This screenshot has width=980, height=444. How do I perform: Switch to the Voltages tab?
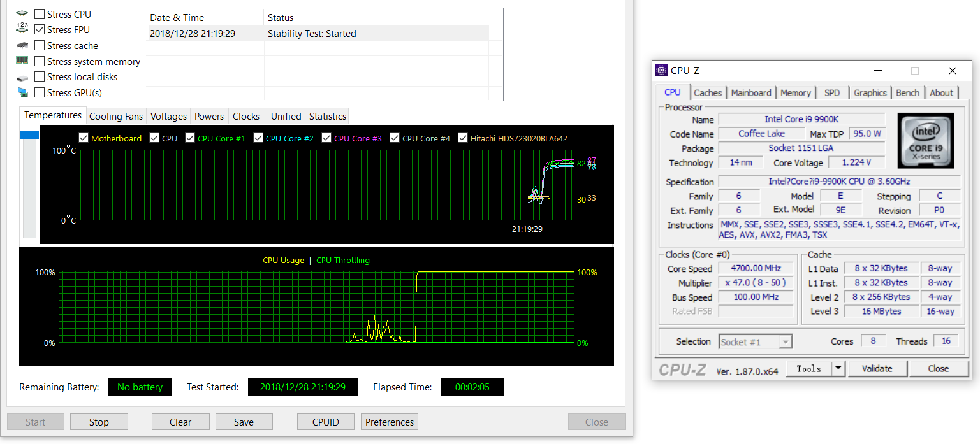click(168, 117)
